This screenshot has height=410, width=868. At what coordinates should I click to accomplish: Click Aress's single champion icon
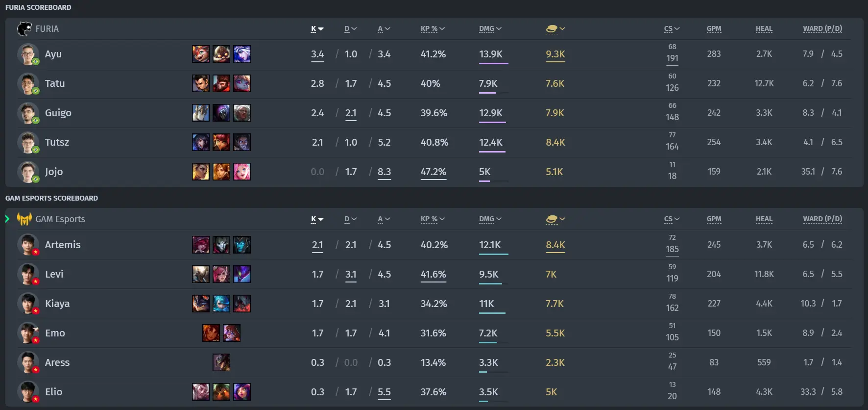tap(221, 362)
